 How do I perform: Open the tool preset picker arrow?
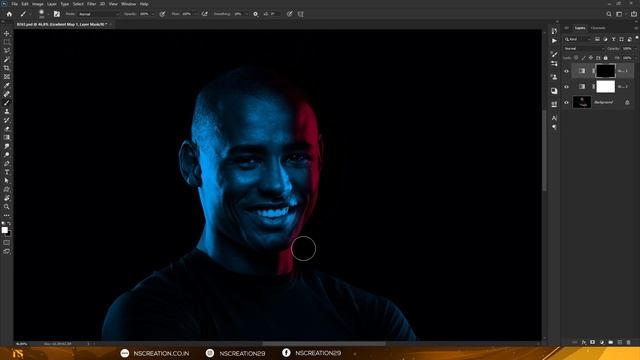click(30, 14)
